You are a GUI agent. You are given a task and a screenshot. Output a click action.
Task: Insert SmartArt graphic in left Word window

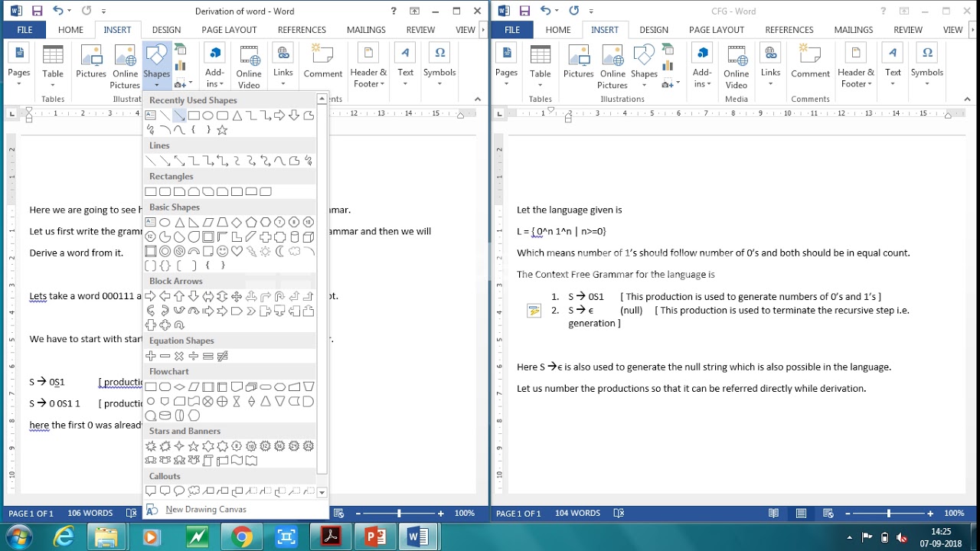(x=181, y=49)
